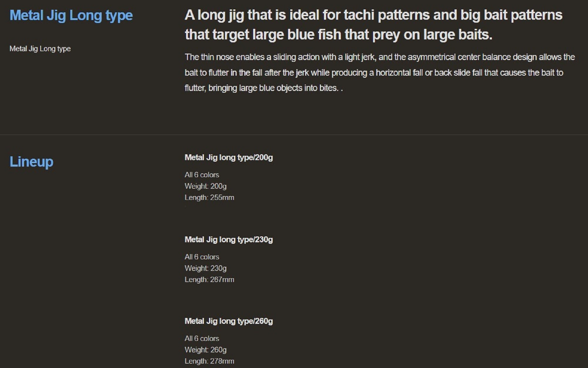Click the blue Lineup section heading
Screen dimensions: 588x368
(31, 162)
